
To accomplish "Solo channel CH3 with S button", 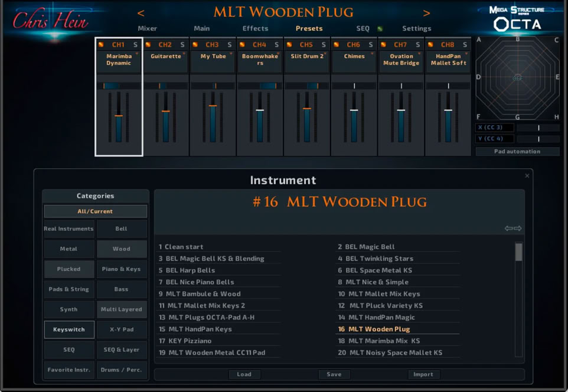I will pos(229,44).
